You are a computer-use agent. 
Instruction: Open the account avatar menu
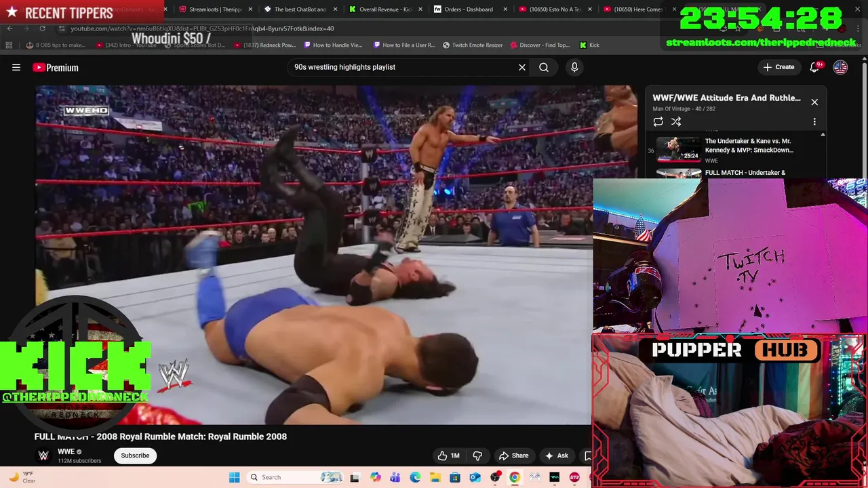pyautogui.click(x=840, y=67)
